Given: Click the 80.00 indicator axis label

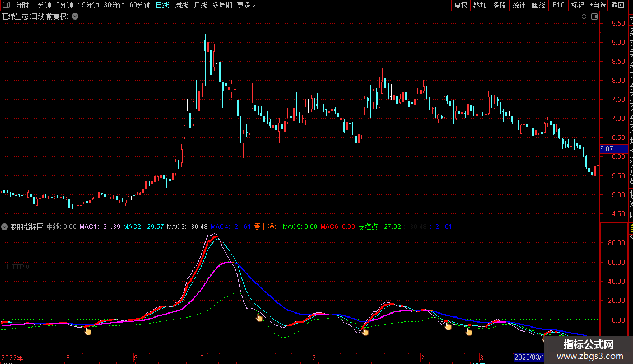Looking at the screenshot, I should (616, 243).
